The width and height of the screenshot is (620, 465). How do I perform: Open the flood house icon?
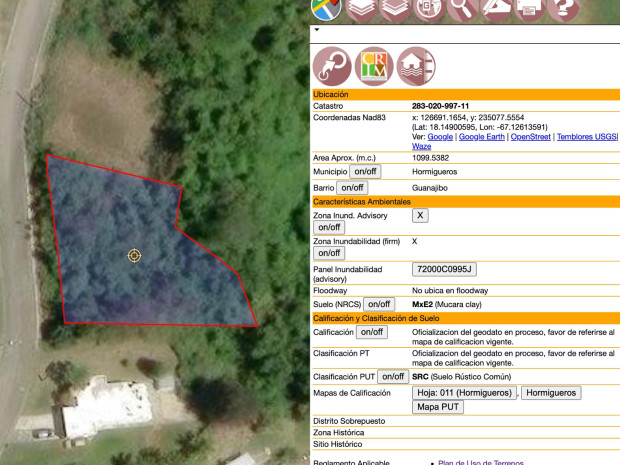416,66
